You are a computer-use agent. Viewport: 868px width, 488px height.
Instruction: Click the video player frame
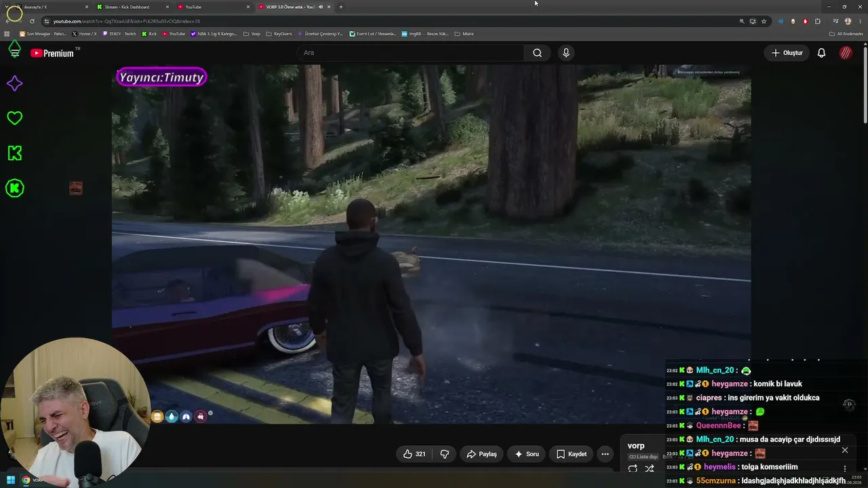point(431,244)
